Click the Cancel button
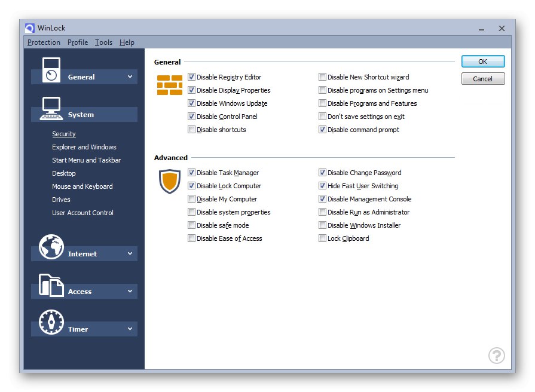 (483, 79)
